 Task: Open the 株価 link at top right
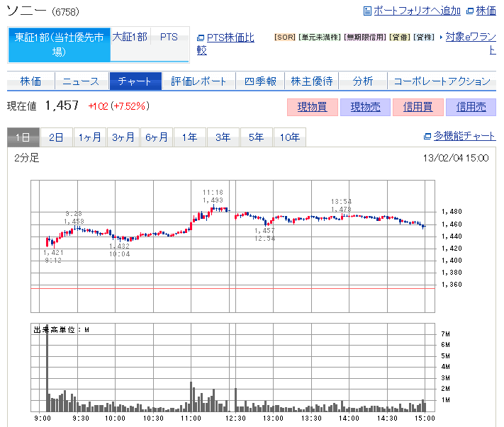[x=486, y=11]
